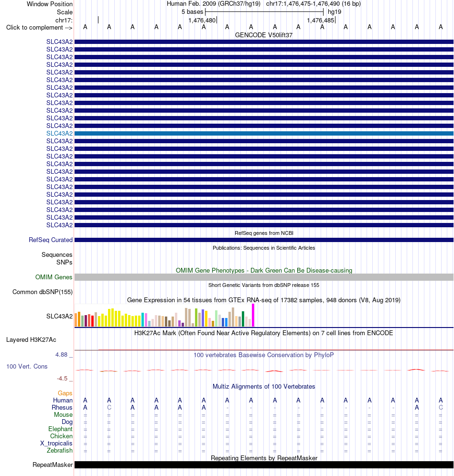Open the OMIM Gene Phenotypes track title
454x476 pixels.
point(264,271)
